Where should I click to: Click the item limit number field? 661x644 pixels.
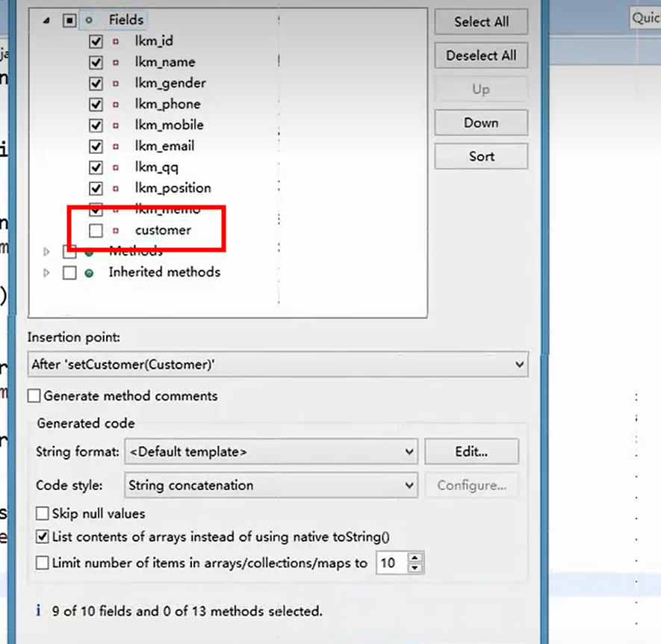tap(391, 563)
